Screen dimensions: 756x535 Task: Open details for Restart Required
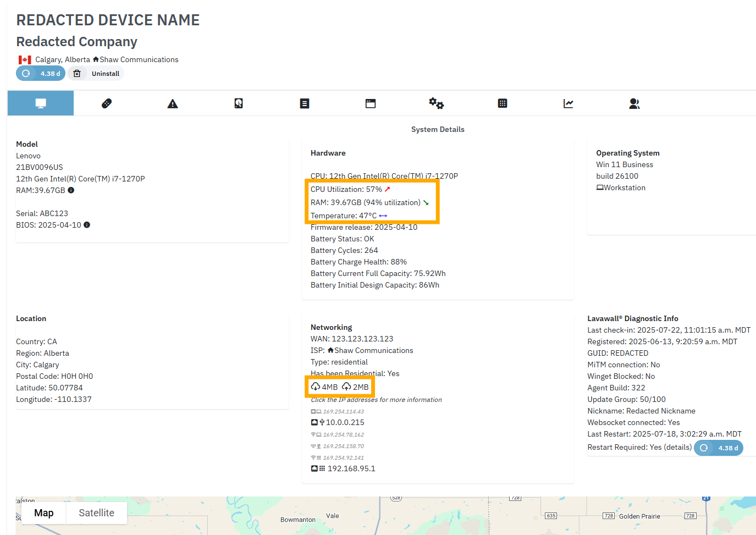coord(679,447)
